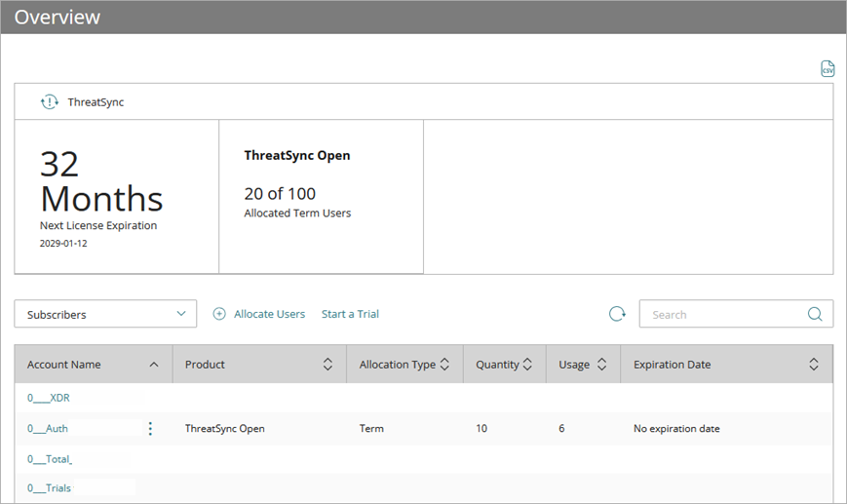Open the Subscribers dropdown
The height and width of the screenshot is (504, 847).
[x=105, y=314]
